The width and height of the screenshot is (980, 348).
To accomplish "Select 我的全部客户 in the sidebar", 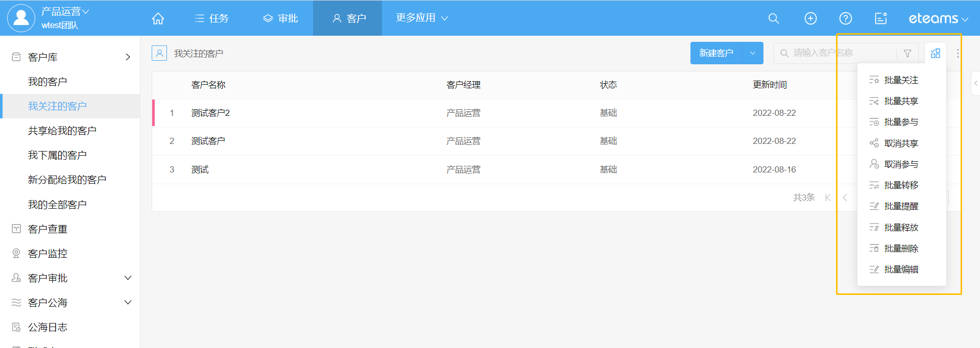I will click(x=57, y=205).
